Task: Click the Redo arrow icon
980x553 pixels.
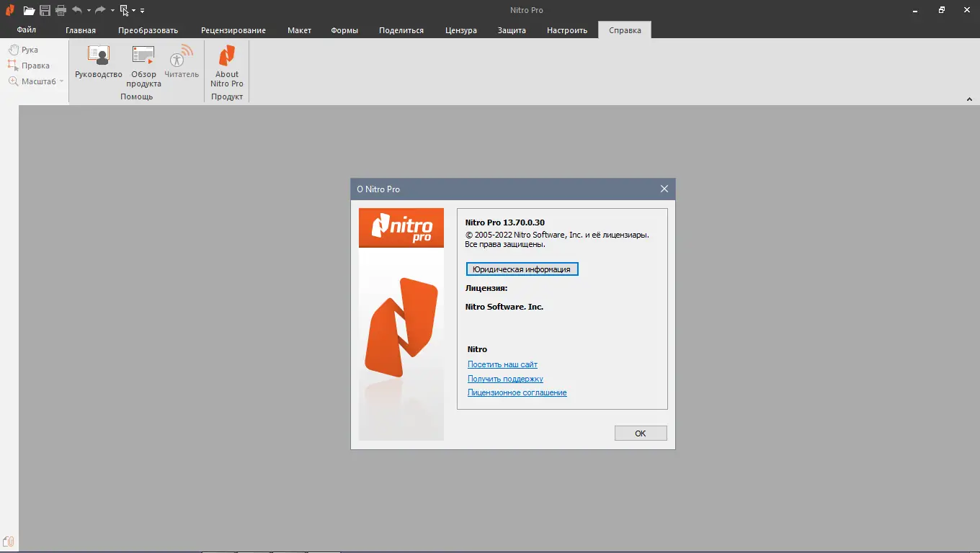Action: [x=101, y=10]
